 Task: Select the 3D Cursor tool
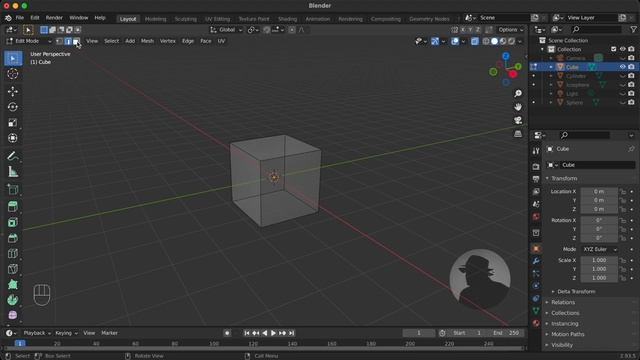(x=13, y=74)
